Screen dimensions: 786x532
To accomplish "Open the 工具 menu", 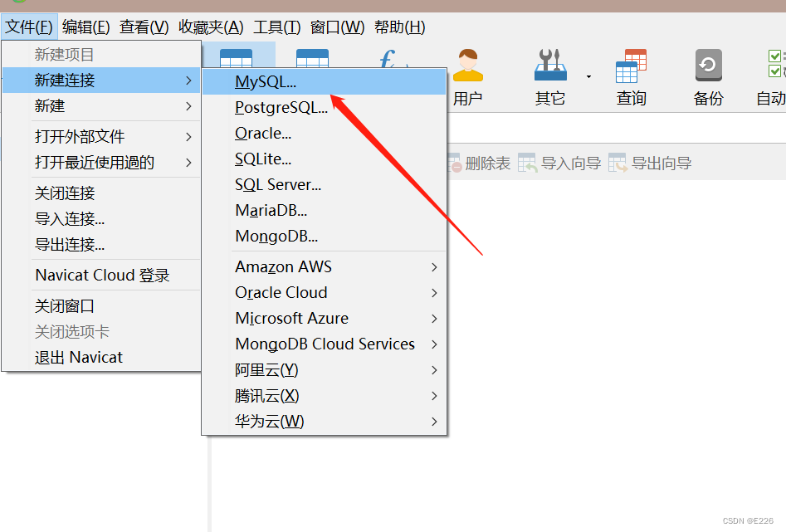I will point(276,27).
